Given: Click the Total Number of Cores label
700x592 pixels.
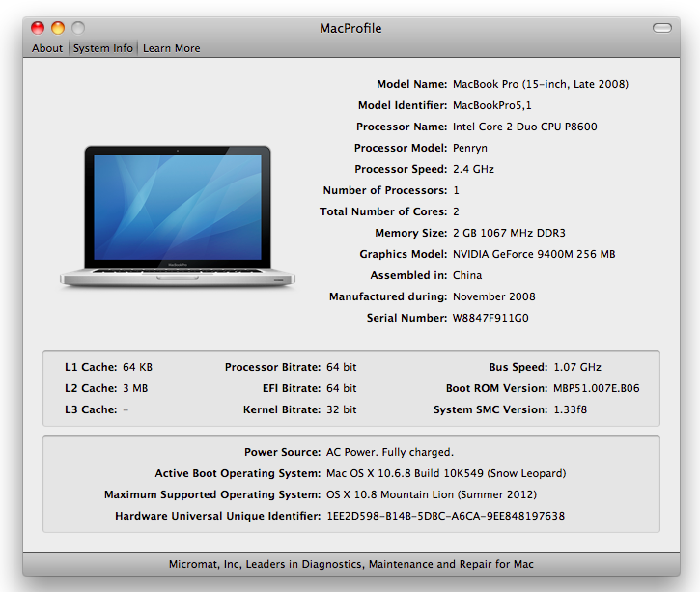Looking at the screenshot, I should tap(383, 211).
